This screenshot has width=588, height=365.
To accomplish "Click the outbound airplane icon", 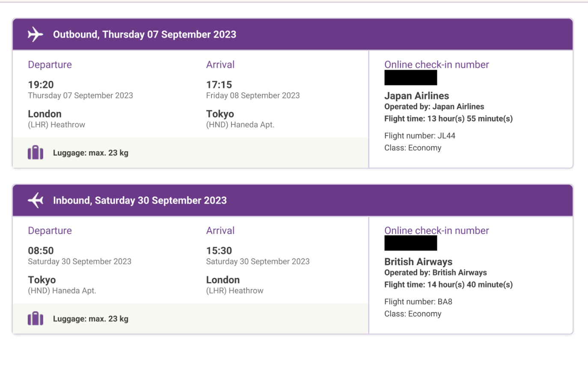I will click(x=36, y=34).
